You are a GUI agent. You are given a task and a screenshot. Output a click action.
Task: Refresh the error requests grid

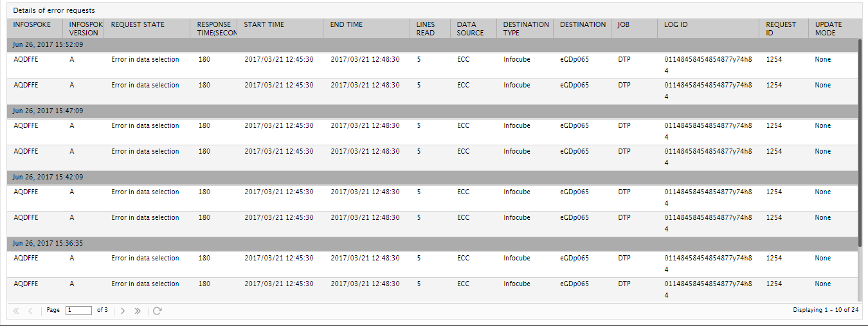(x=157, y=311)
